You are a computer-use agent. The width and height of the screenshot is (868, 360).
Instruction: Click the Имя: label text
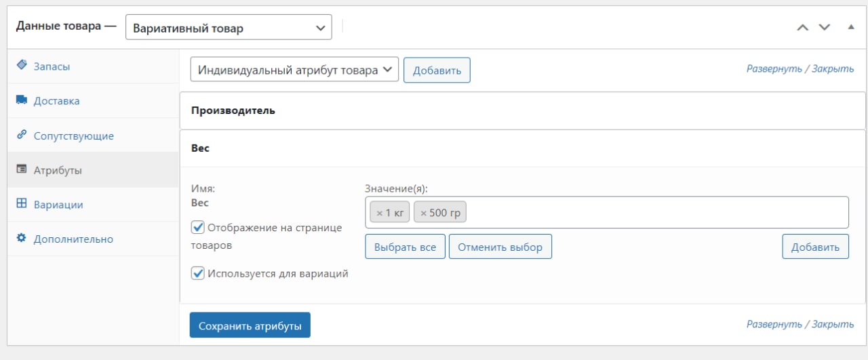pyautogui.click(x=203, y=189)
